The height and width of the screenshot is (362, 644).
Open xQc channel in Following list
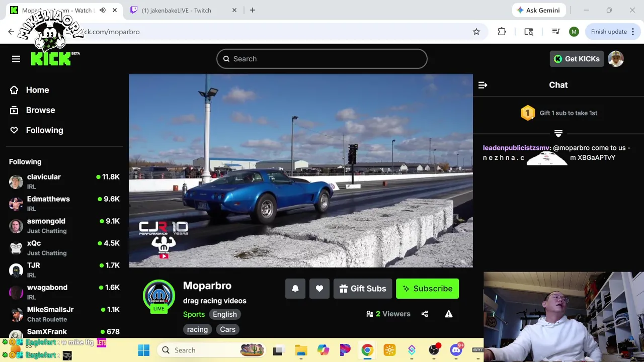point(64,247)
